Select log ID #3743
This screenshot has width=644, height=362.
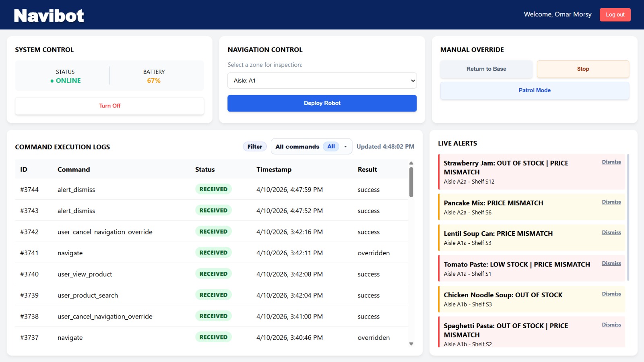(29, 211)
